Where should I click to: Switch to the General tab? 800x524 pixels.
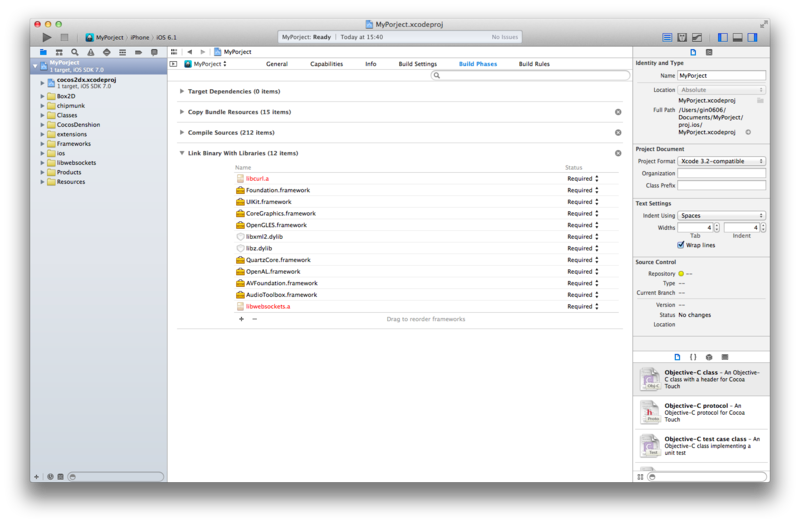[x=277, y=64]
